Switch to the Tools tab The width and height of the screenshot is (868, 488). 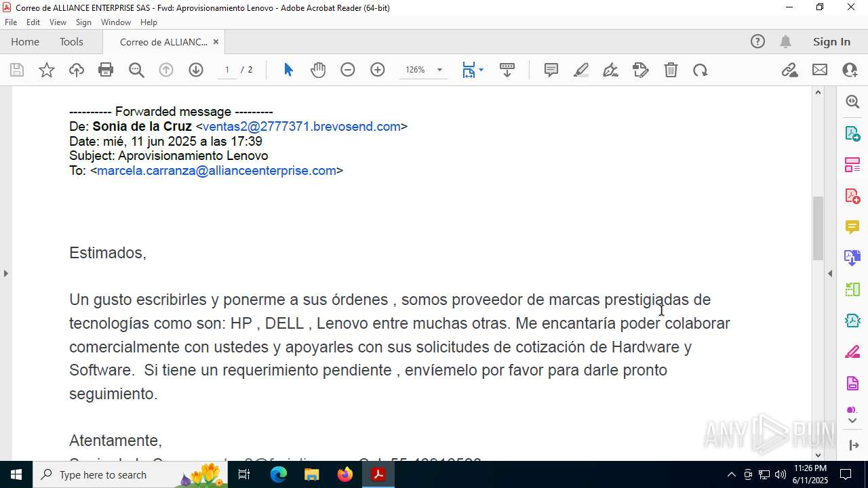tap(71, 41)
